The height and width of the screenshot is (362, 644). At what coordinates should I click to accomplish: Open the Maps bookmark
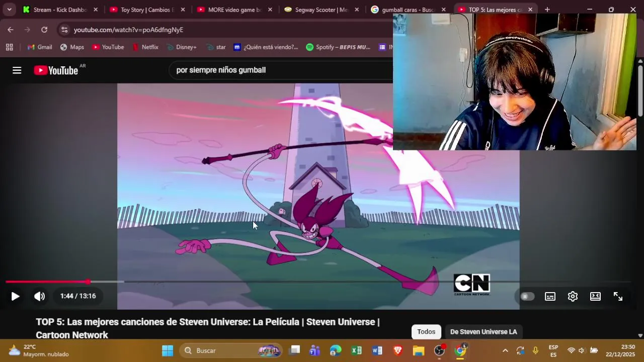(72, 47)
